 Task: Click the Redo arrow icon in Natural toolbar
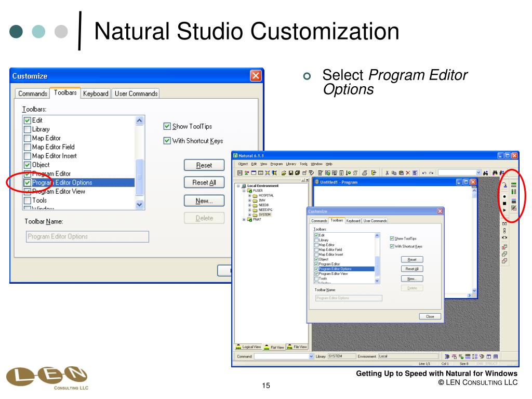click(431, 173)
